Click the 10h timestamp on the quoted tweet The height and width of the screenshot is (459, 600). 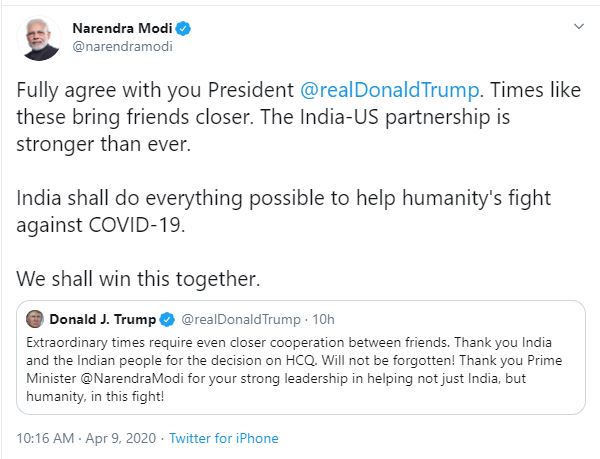(x=323, y=320)
